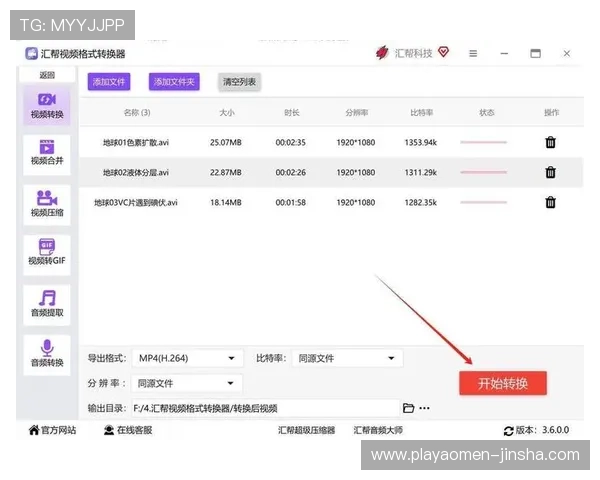
Task: Click the 状态 column header
Action: [486, 113]
